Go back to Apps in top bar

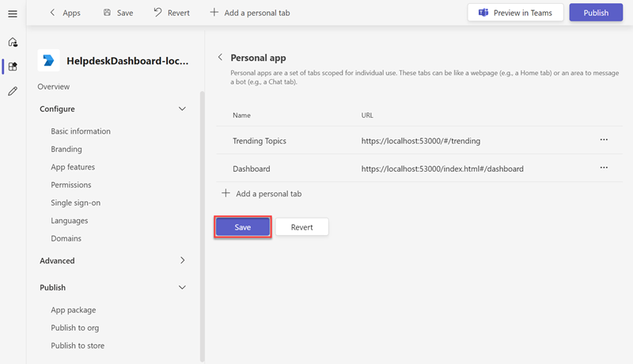coord(65,13)
